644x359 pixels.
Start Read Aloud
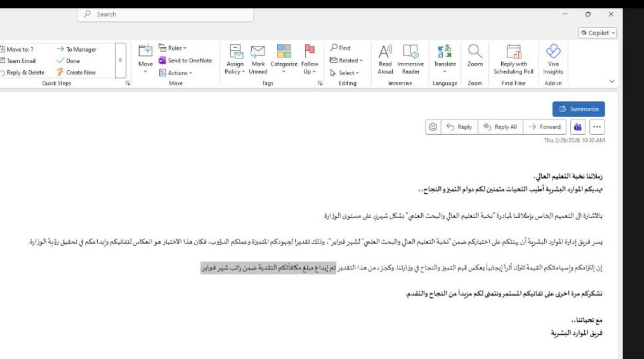click(x=385, y=59)
